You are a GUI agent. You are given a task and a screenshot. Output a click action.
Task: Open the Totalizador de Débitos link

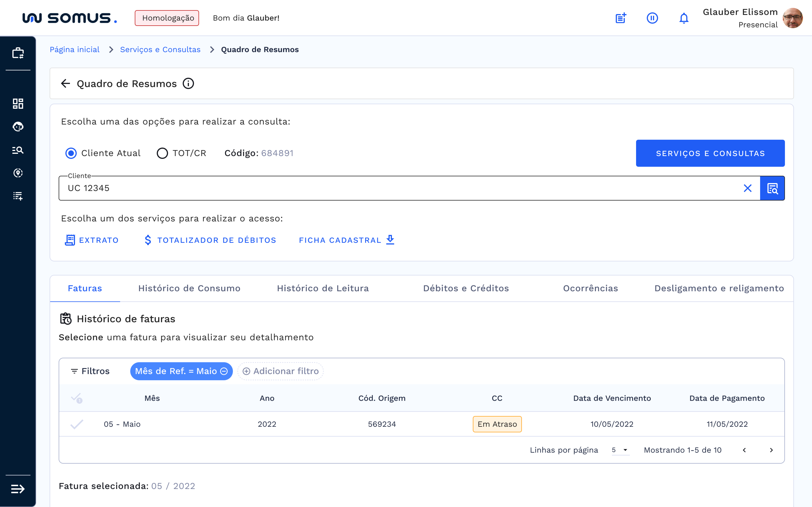(210, 240)
